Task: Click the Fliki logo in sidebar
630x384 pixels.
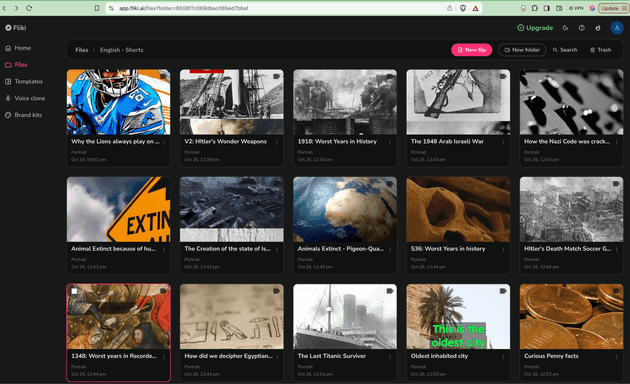Action: 16,28
